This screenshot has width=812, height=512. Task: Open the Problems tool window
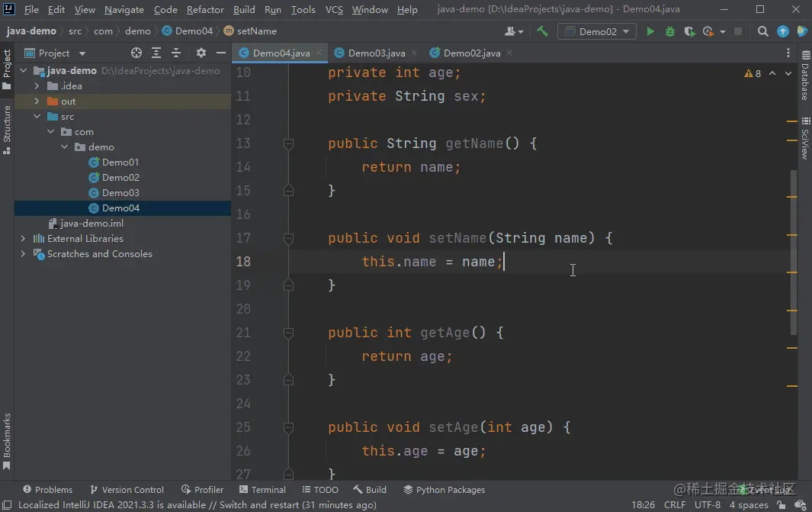pos(47,490)
